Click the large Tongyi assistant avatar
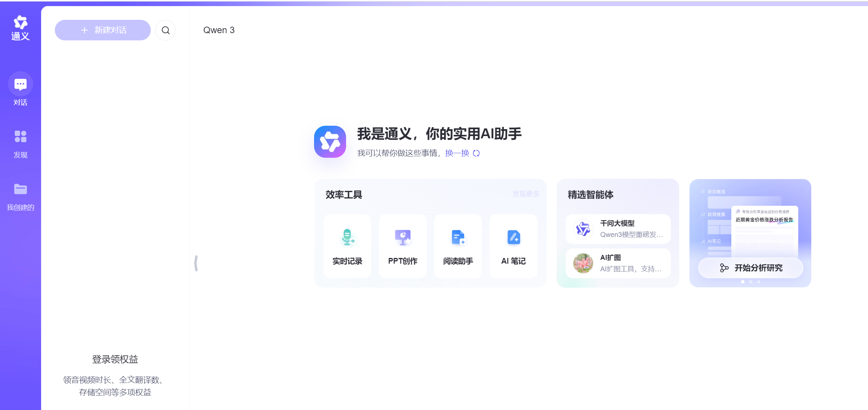This screenshot has width=868, height=410. click(330, 142)
